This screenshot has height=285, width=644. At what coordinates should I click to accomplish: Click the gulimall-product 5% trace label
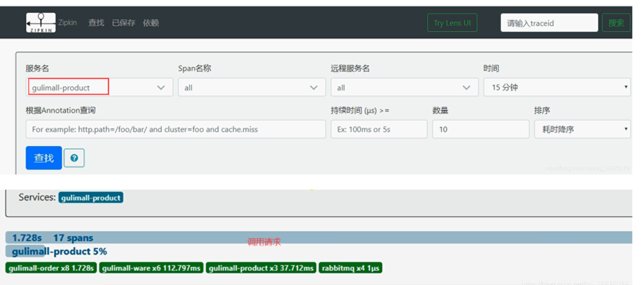(x=60, y=251)
